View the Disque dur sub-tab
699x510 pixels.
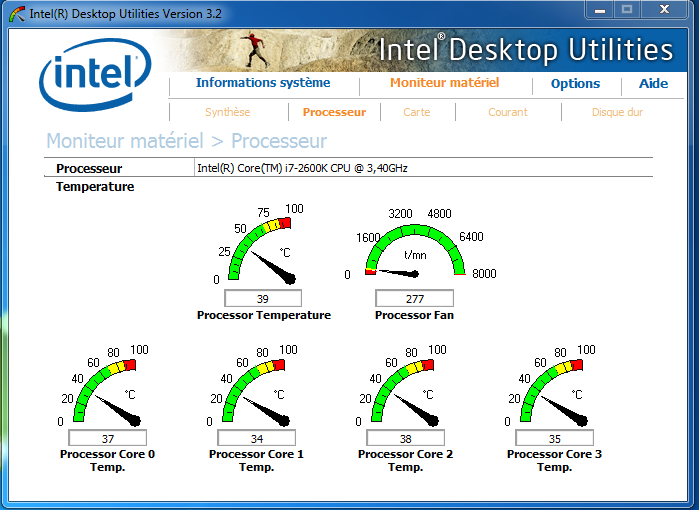tap(617, 112)
